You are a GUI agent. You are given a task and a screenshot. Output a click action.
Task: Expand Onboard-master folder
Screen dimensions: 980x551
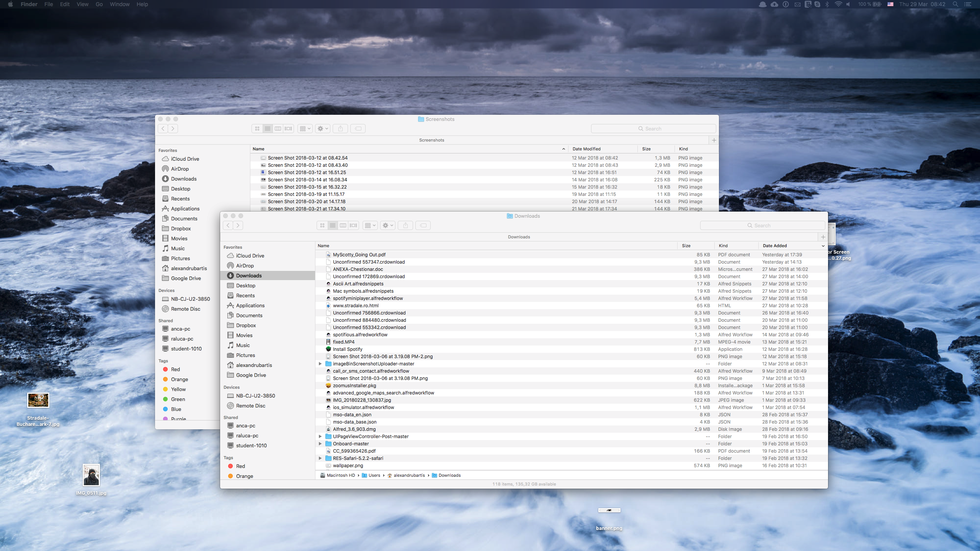[x=320, y=444]
